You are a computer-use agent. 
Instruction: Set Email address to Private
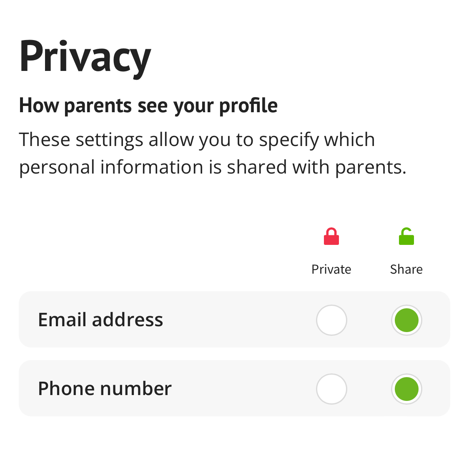331,320
